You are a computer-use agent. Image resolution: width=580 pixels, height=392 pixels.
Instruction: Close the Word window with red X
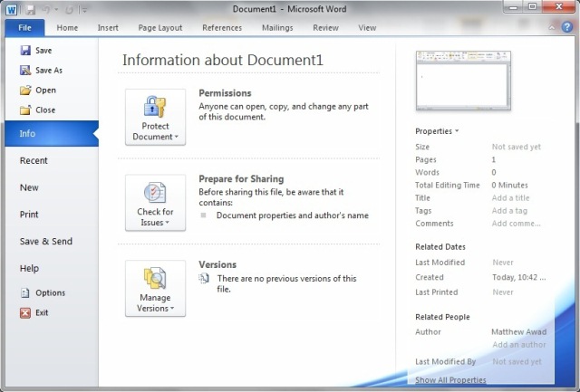[x=559, y=6]
